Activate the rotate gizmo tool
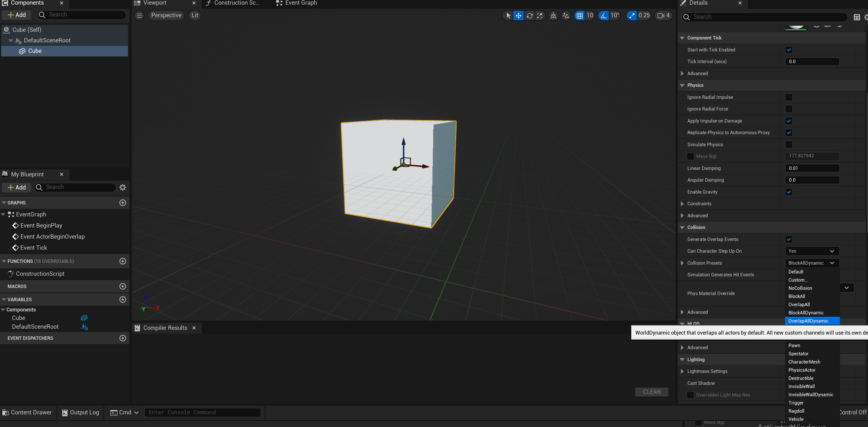Viewport: 868px width, 427px height. point(529,16)
